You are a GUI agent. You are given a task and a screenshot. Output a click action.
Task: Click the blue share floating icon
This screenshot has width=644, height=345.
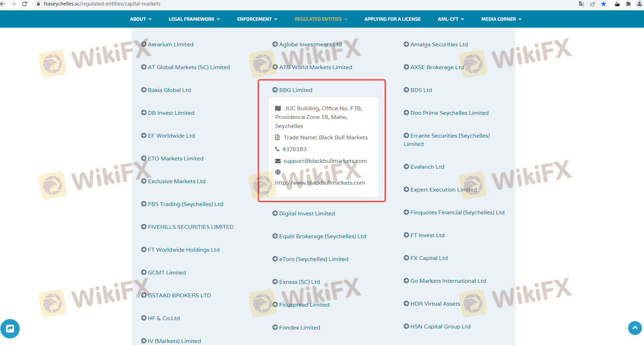[x=10, y=328]
